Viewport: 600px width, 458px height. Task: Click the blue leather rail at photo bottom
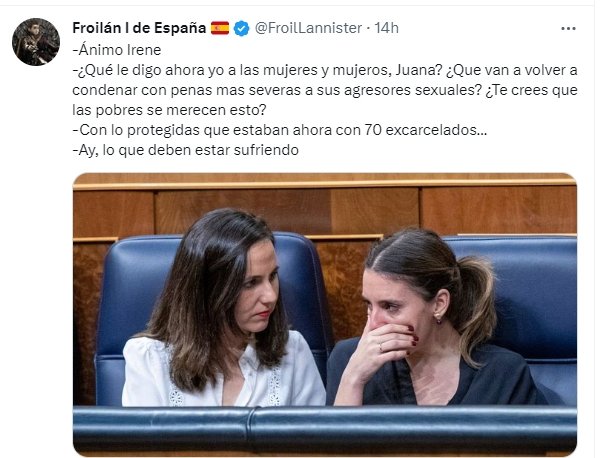click(324, 427)
